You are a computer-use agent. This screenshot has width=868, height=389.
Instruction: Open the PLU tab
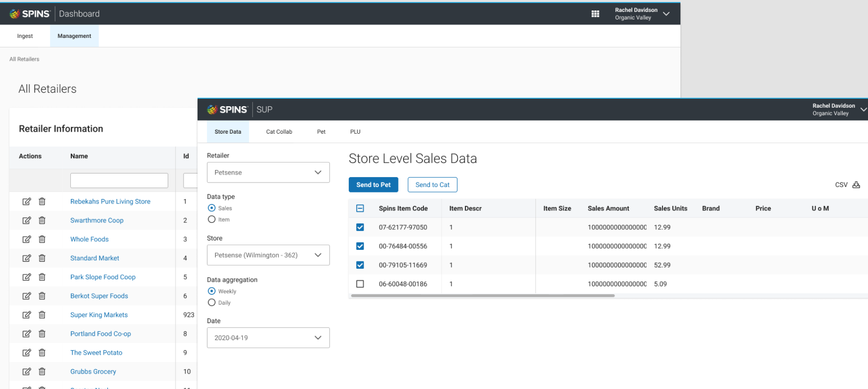[355, 132]
